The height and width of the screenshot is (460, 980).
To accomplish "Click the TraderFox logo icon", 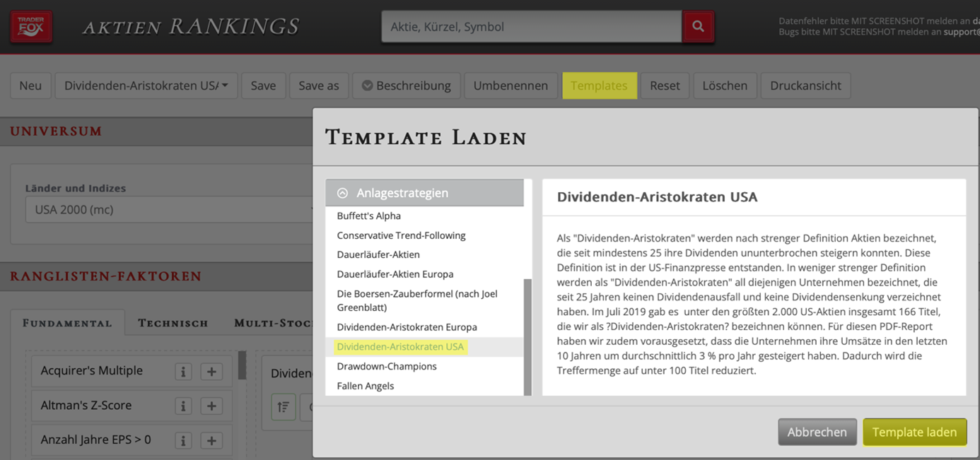I will click(x=31, y=27).
